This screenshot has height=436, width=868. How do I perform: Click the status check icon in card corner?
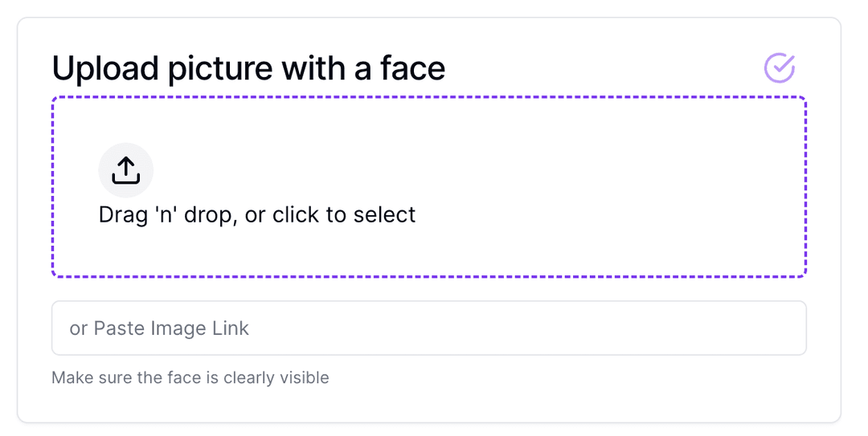coord(779,68)
